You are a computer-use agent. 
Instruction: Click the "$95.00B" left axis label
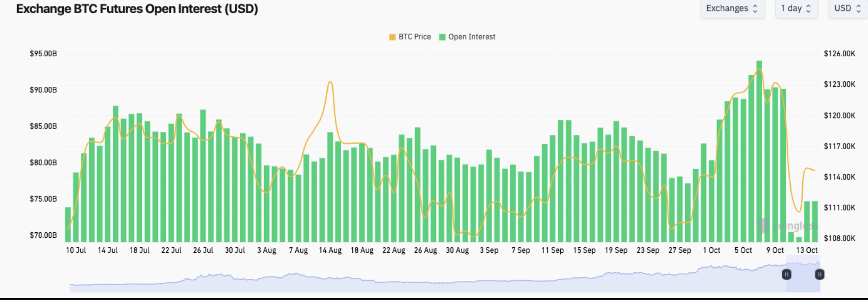(x=43, y=54)
